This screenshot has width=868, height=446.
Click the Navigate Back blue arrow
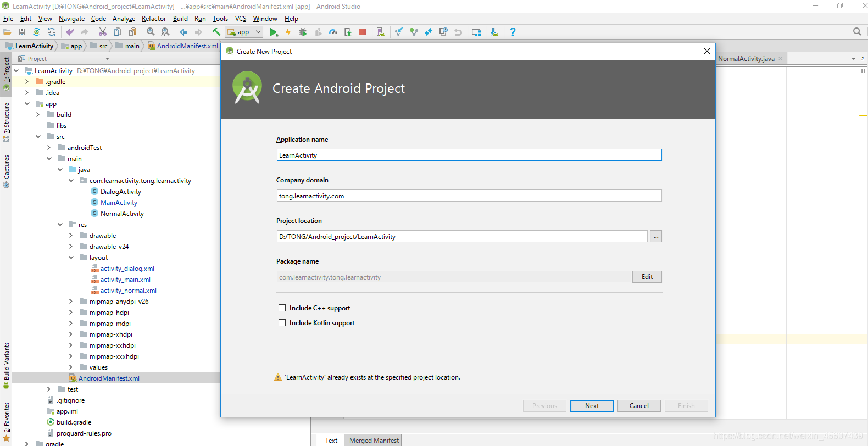[x=183, y=32]
